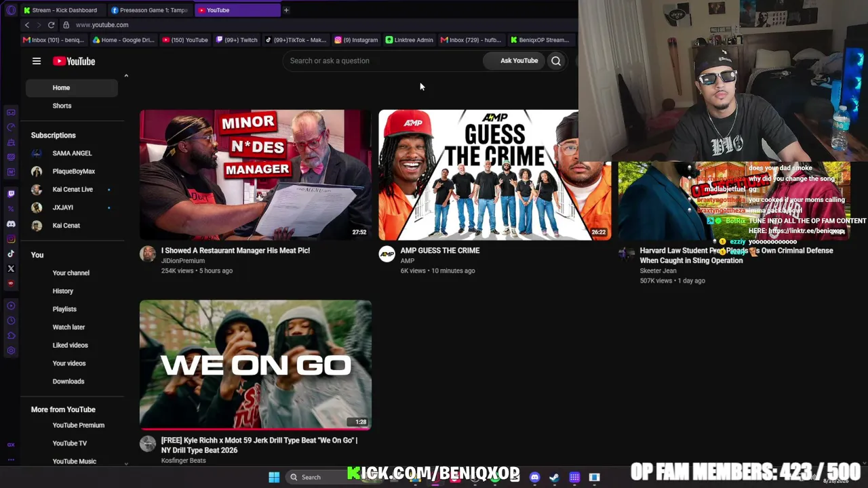Viewport: 868px width, 488px height.
Task: Open the PlaqueBoyMax subscription
Action: tap(72, 171)
